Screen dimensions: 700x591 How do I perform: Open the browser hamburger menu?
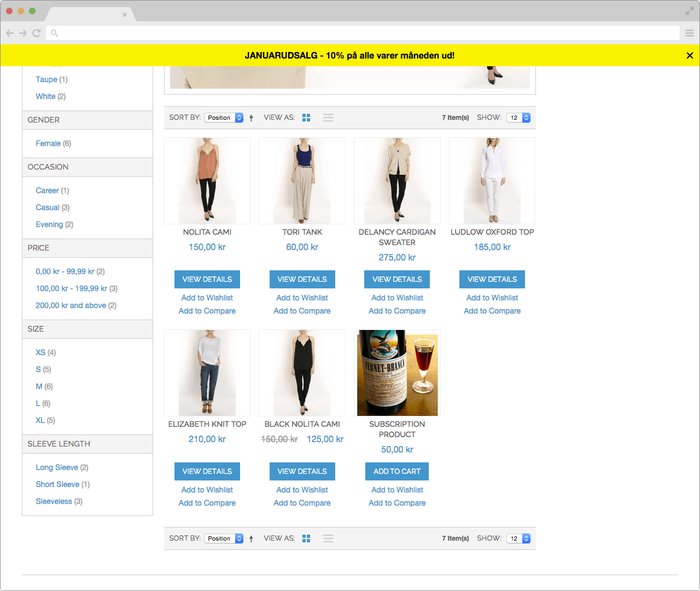[x=690, y=33]
